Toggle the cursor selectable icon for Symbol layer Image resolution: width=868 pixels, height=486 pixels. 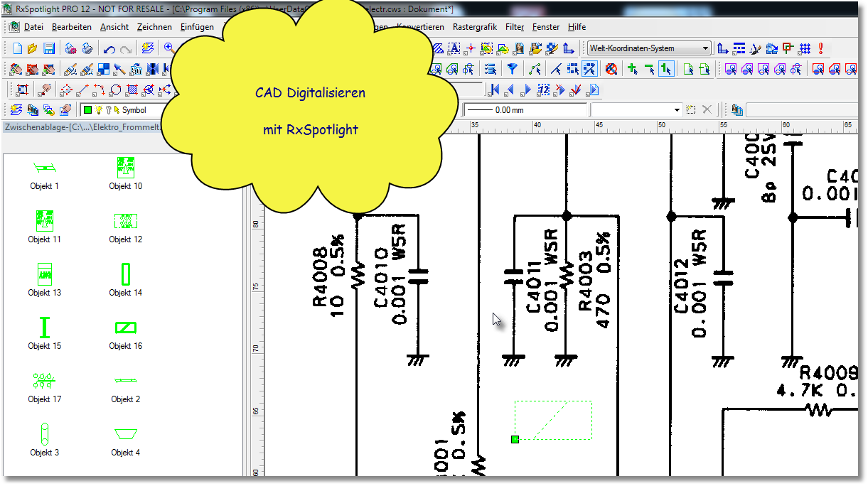[117, 110]
